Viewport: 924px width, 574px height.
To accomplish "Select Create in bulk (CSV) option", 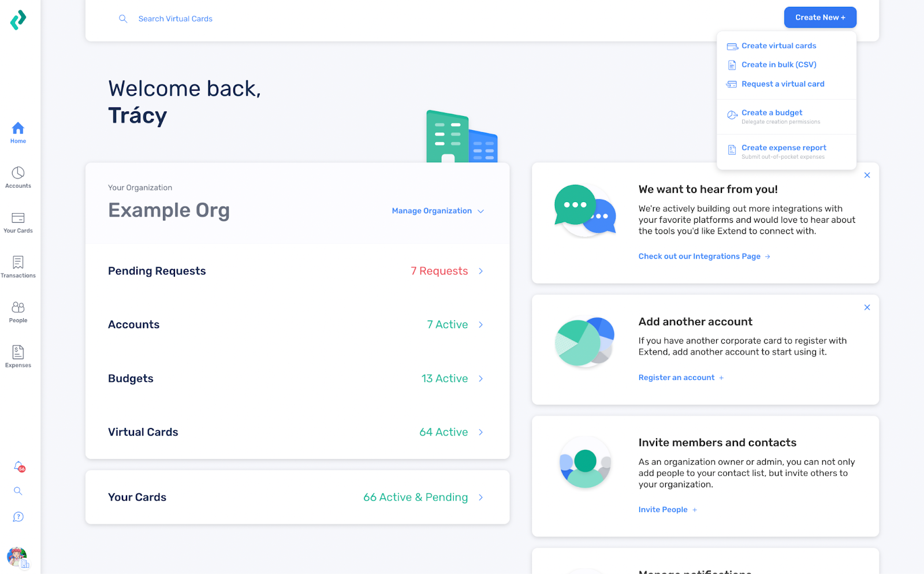I will point(778,65).
